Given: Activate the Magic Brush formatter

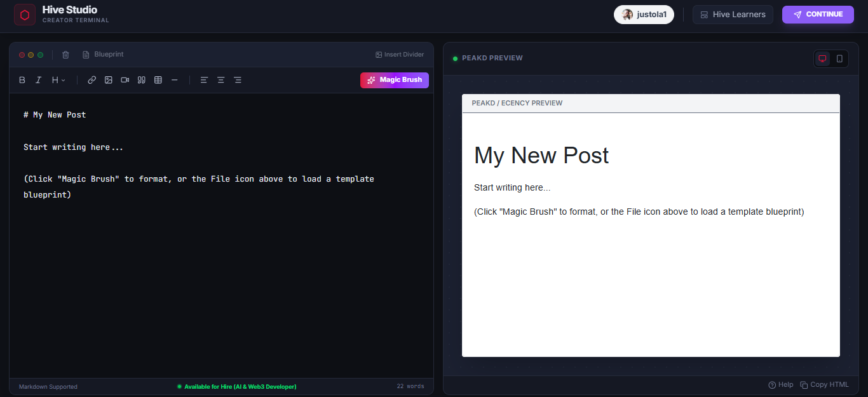Looking at the screenshot, I should 394,80.
